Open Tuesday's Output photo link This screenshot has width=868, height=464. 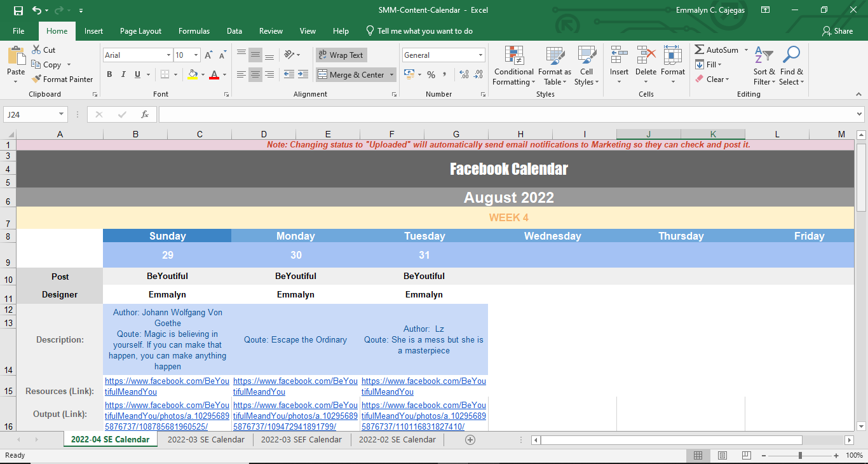(x=424, y=416)
